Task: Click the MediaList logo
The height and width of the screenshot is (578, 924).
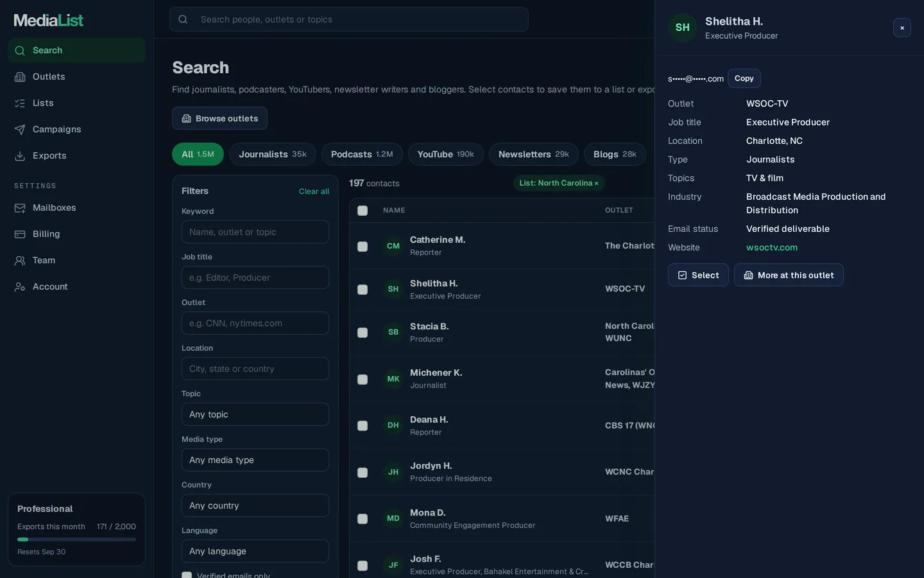Action: [49, 21]
